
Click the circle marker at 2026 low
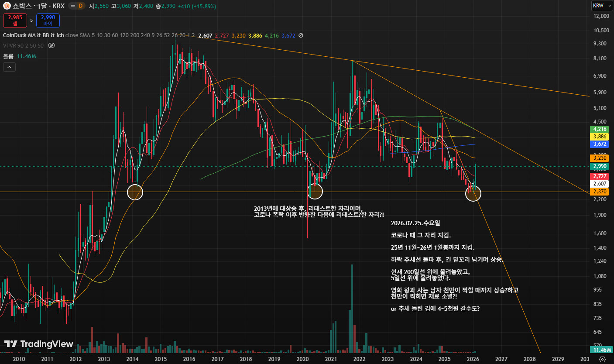click(473, 193)
